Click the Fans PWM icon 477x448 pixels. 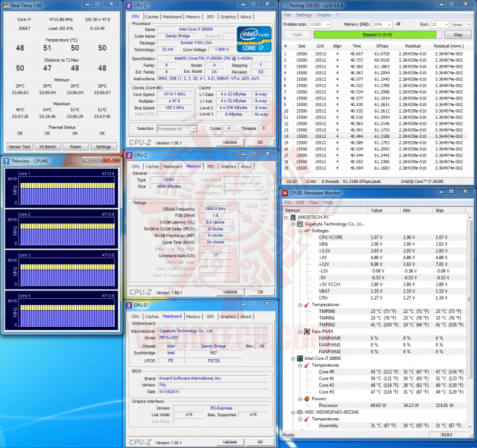click(x=307, y=331)
